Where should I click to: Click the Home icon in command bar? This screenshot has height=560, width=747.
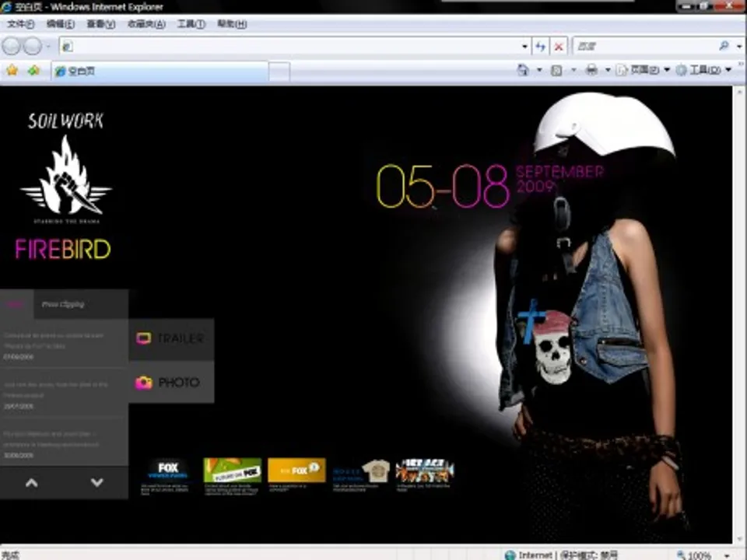click(523, 70)
